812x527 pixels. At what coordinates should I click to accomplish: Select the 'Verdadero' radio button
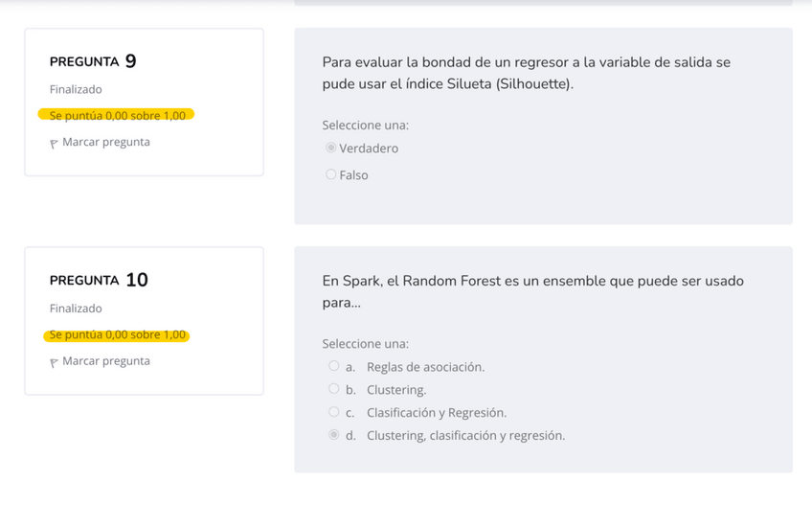click(331, 148)
